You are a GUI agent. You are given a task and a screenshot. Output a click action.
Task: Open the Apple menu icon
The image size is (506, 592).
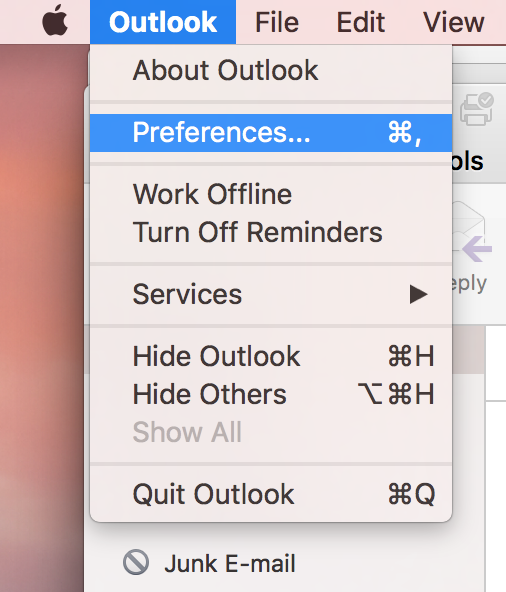[x=55, y=21]
